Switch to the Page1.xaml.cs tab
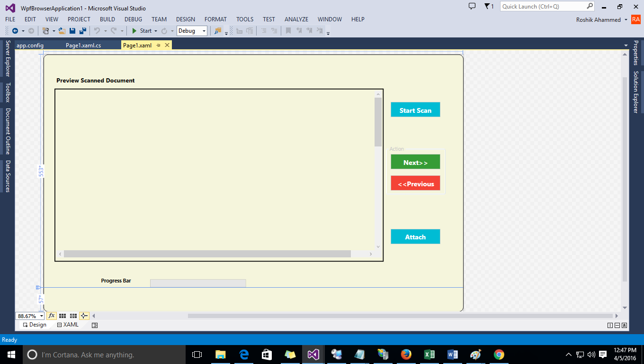The width and height of the screenshot is (644, 364). click(84, 45)
